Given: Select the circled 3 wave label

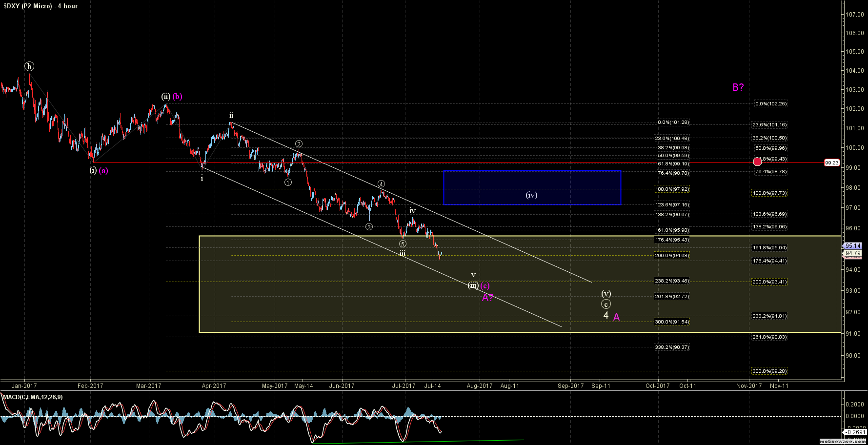Looking at the screenshot, I should click(x=369, y=226).
